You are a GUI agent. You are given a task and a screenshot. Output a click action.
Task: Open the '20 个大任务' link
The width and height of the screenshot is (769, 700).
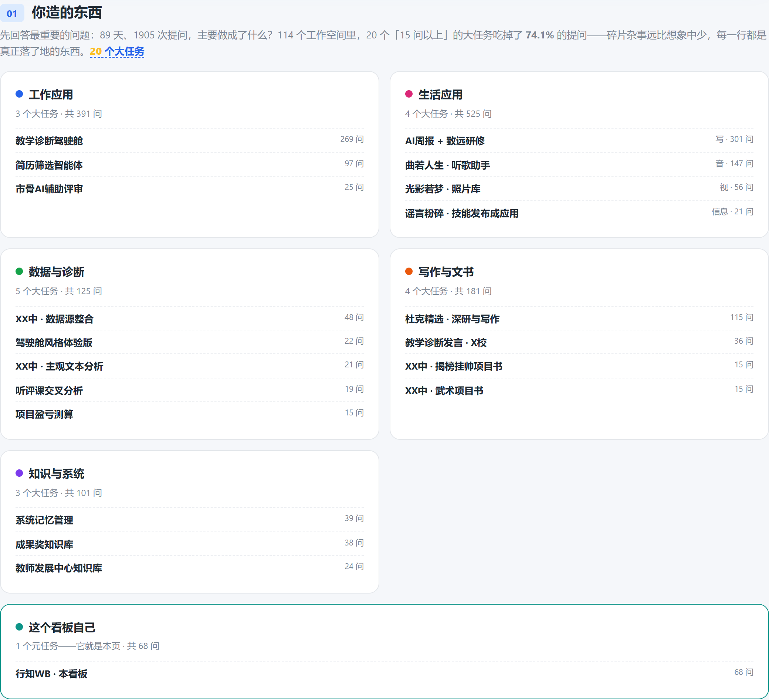(117, 51)
